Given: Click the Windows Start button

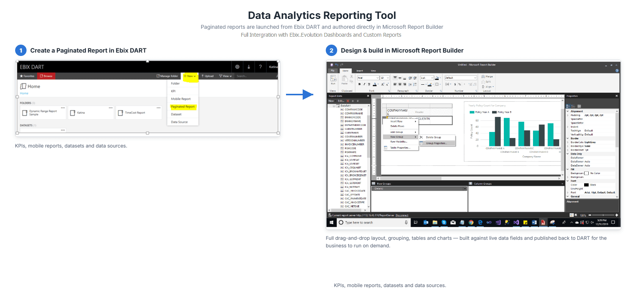Looking at the screenshot, I should 331,222.
